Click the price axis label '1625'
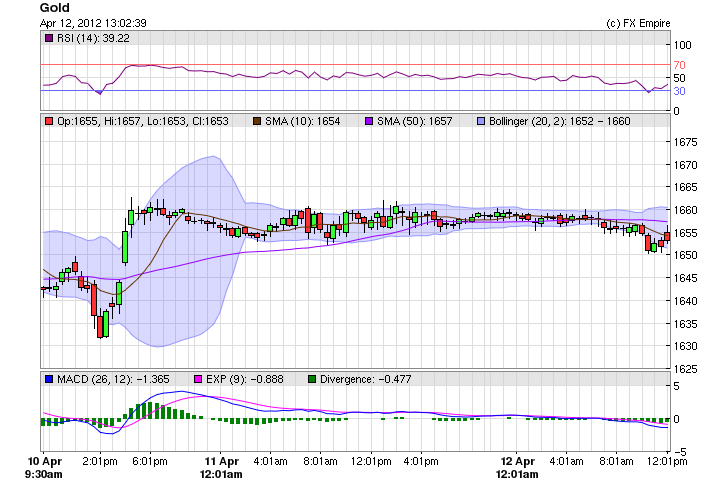710x487 pixels. [685, 369]
